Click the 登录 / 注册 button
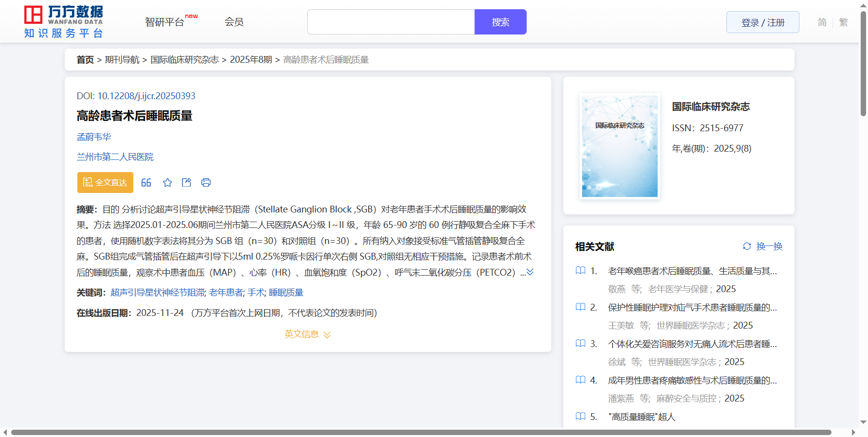The width and height of the screenshot is (868, 437). tap(762, 22)
